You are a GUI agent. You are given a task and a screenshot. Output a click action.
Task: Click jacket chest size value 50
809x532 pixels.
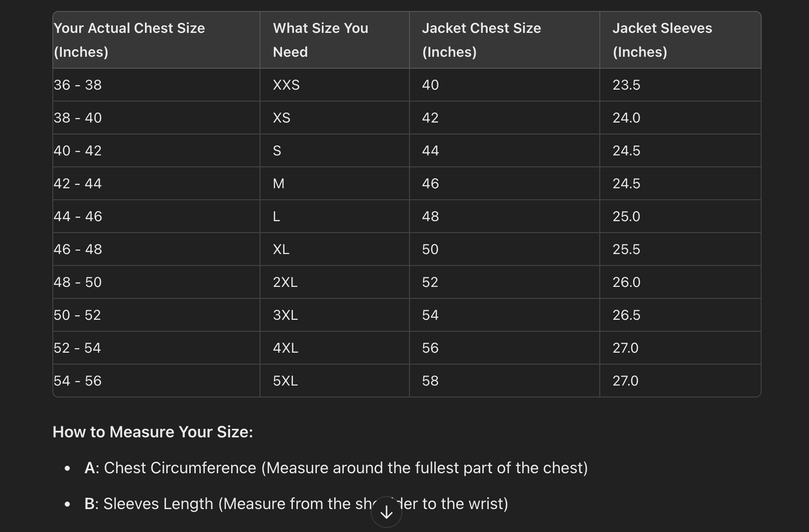[430, 250]
